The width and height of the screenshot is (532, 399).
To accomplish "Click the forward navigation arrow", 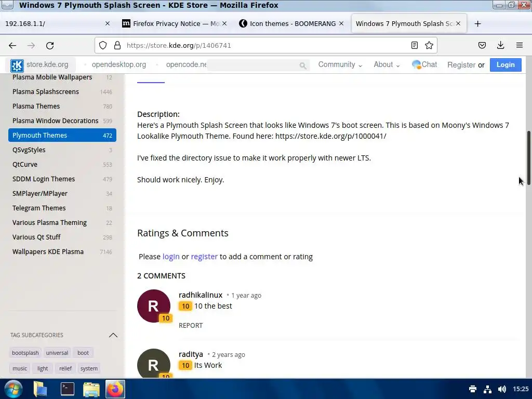I will coord(31,46).
